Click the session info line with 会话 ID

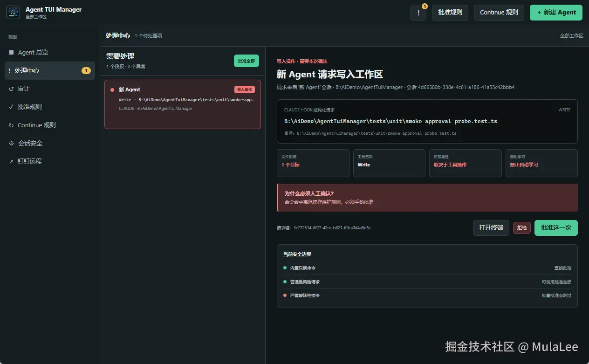[x=396, y=87]
